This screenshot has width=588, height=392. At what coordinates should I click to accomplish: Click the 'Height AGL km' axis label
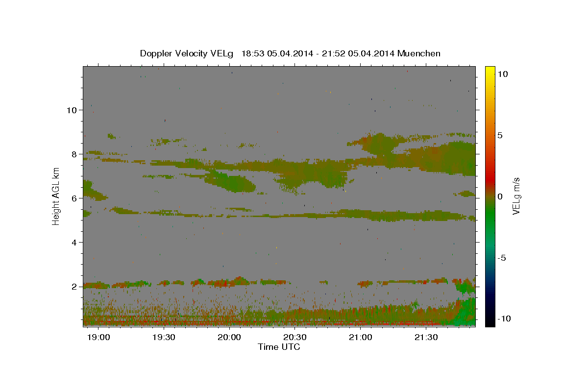point(56,196)
